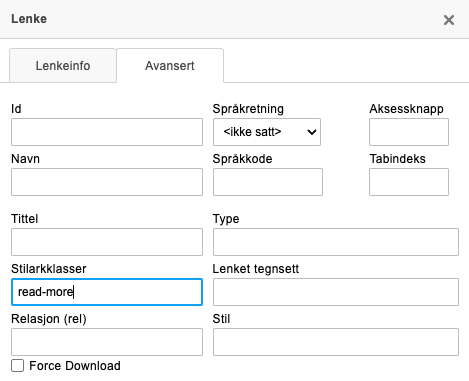
Task: Close the Lenke dialog with X icon
Action: tap(449, 20)
